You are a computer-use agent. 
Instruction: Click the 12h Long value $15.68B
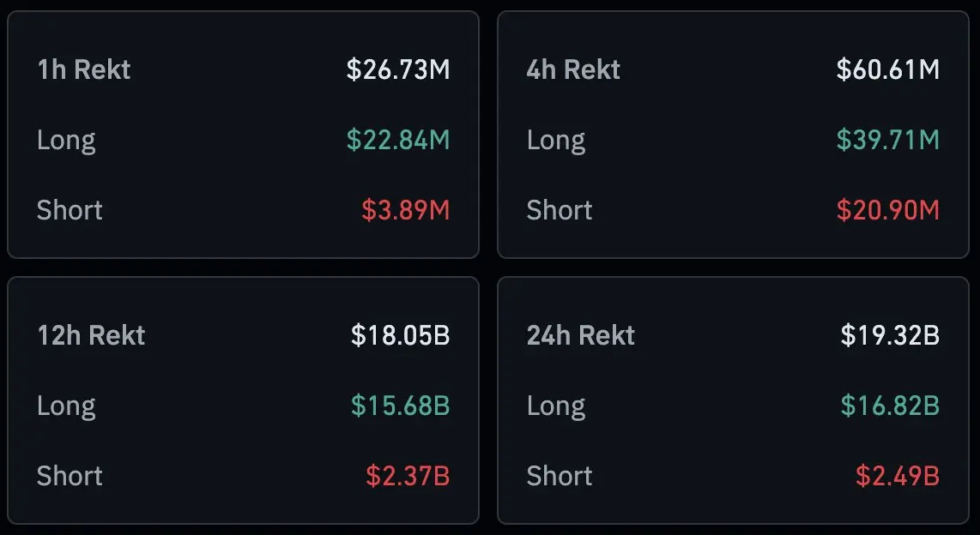pos(400,406)
